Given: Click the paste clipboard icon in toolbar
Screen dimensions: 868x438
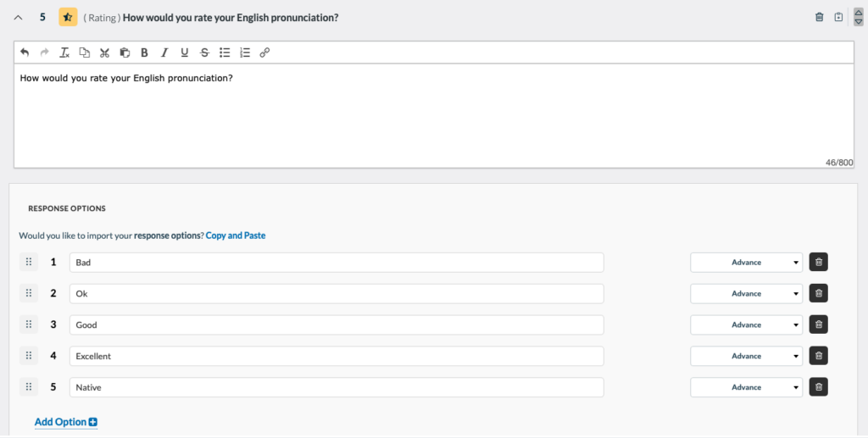Looking at the screenshot, I should (125, 53).
